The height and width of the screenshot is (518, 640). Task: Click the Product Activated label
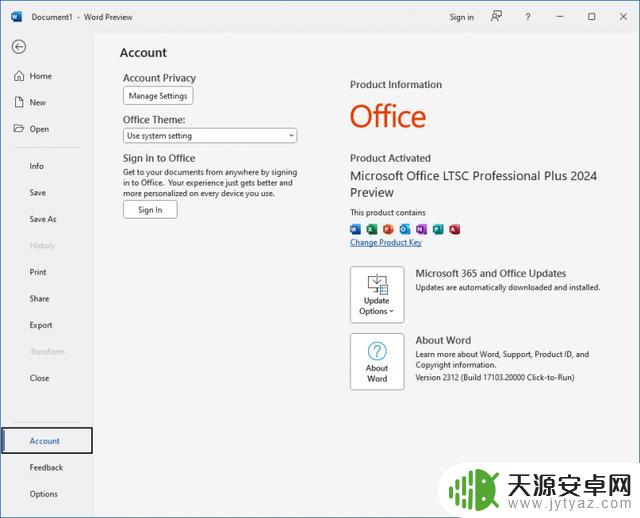pos(390,158)
